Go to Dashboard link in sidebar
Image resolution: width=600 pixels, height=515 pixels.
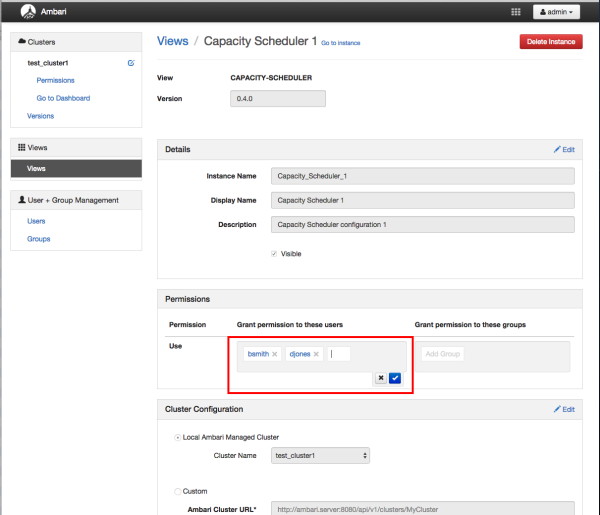(63, 98)
